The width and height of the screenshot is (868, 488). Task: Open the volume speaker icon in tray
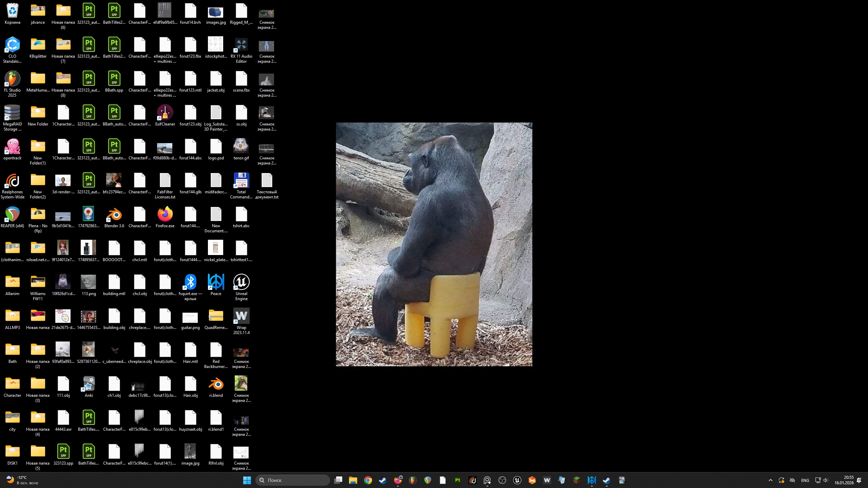point(826,480)
